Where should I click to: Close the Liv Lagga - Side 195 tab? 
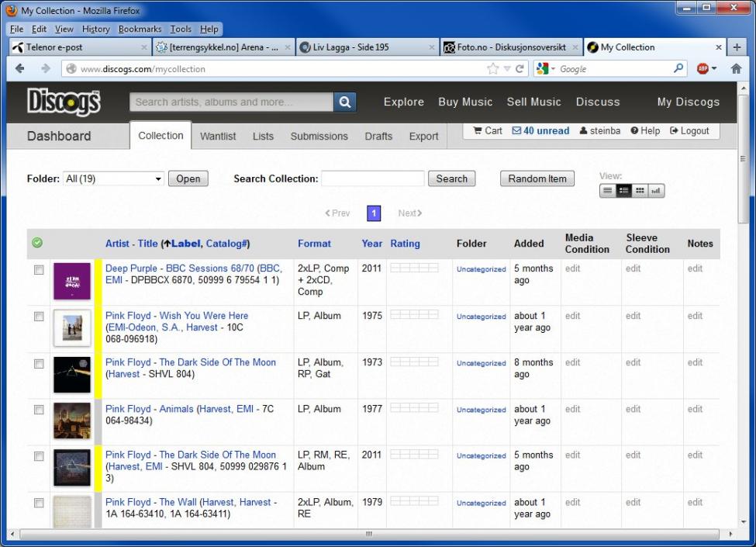pyautogui.click(x=432, y=47)
